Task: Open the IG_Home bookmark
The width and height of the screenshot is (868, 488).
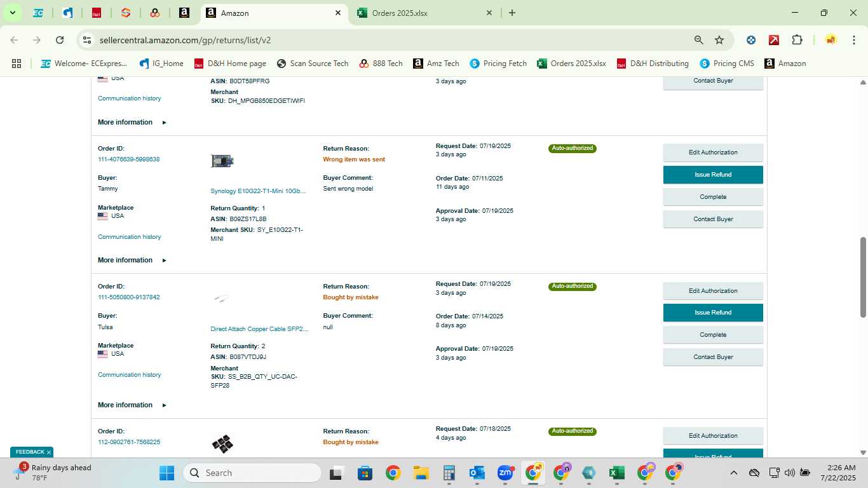Action: (x=161, y=64)
